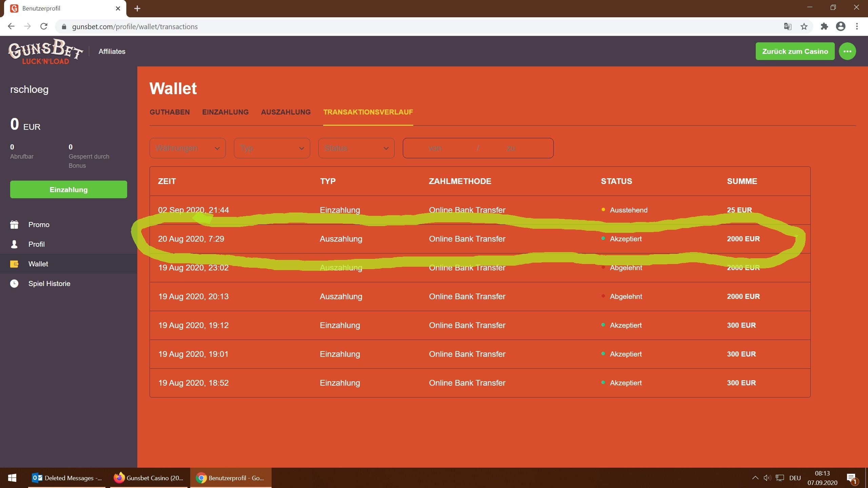Click the 19 Aug 2020, 19:01 row
Screen dimensions: 868x488
pyautogui.click(x=480, y=354)
